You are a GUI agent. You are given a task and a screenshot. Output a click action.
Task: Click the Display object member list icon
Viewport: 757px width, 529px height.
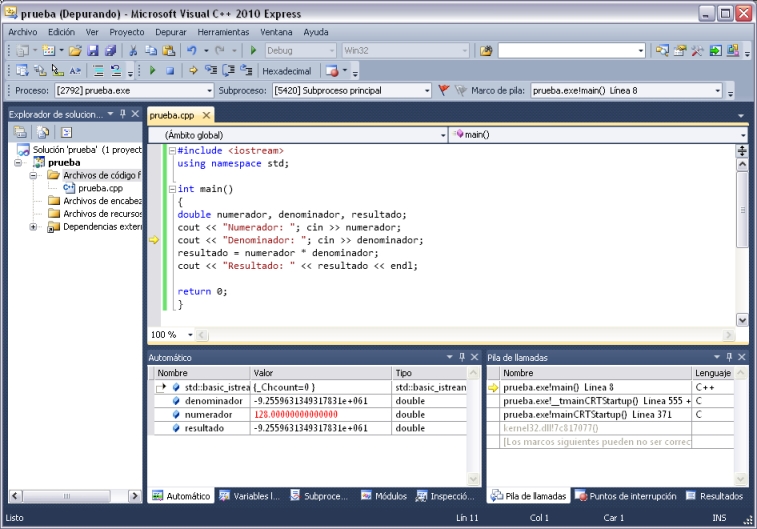[22, 71]
